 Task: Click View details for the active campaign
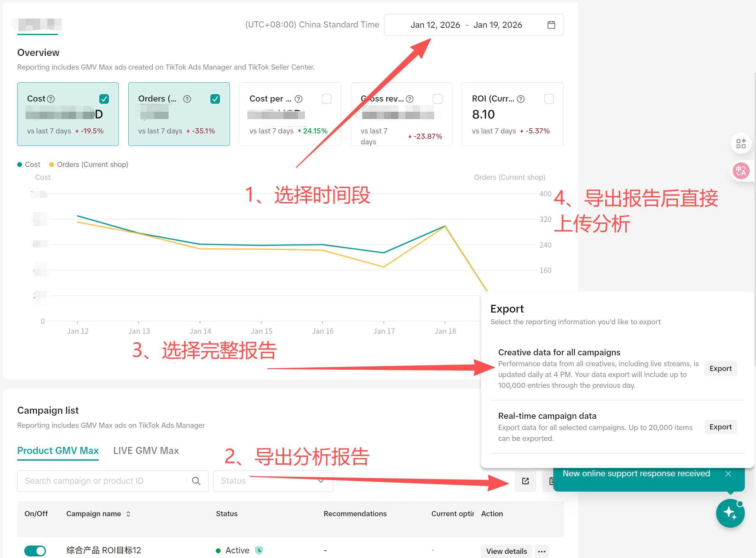coord(506,551)
